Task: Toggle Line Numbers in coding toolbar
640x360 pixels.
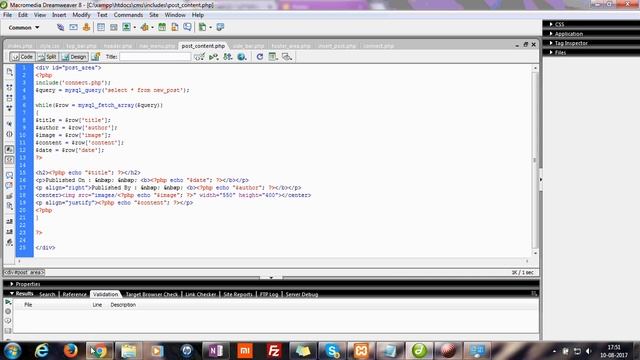Action: [9, 149]
